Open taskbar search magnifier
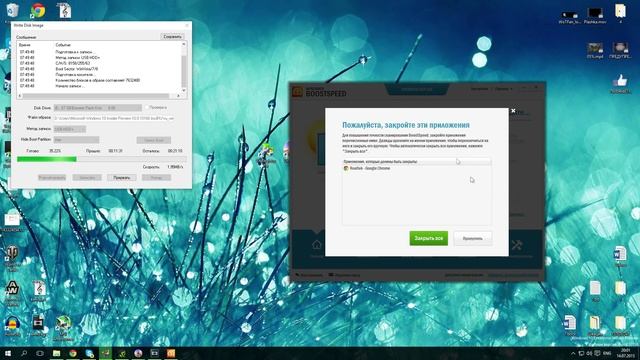Viewport: 640px width, 360px height. point(24,353)
